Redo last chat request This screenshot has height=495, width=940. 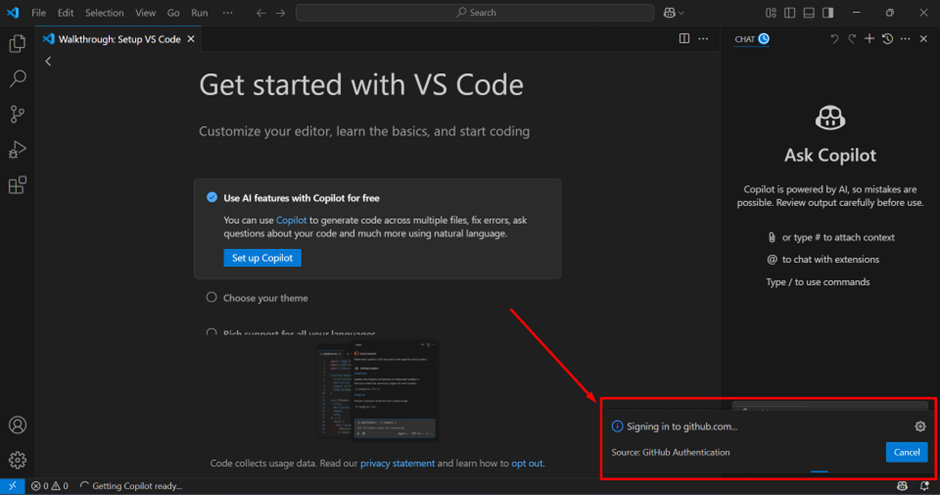852,39
